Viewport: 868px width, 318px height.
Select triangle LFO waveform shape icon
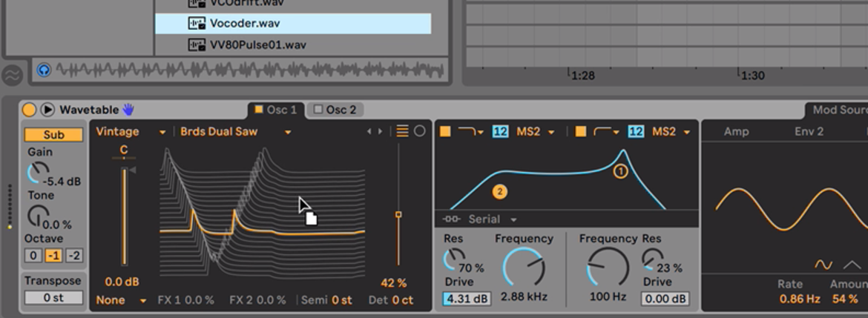tap(852, 265)
